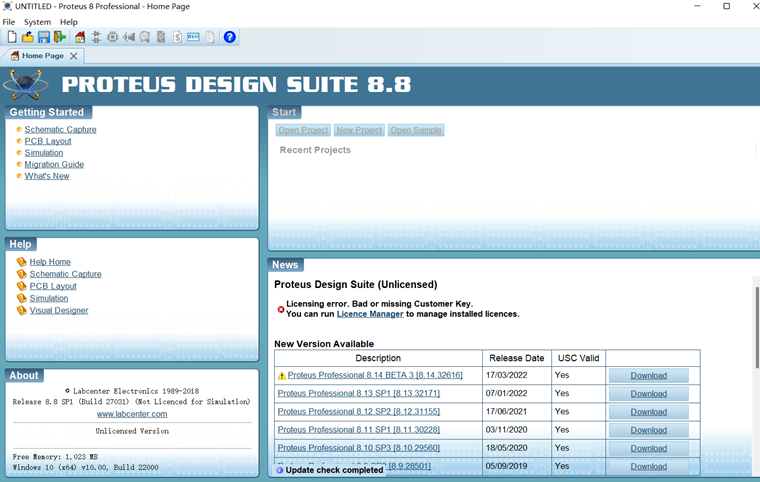Open Proteus Professional 8.12 SP2 link
The width and height of the screenshot is (760, 482).
click(x=359, y=412)
